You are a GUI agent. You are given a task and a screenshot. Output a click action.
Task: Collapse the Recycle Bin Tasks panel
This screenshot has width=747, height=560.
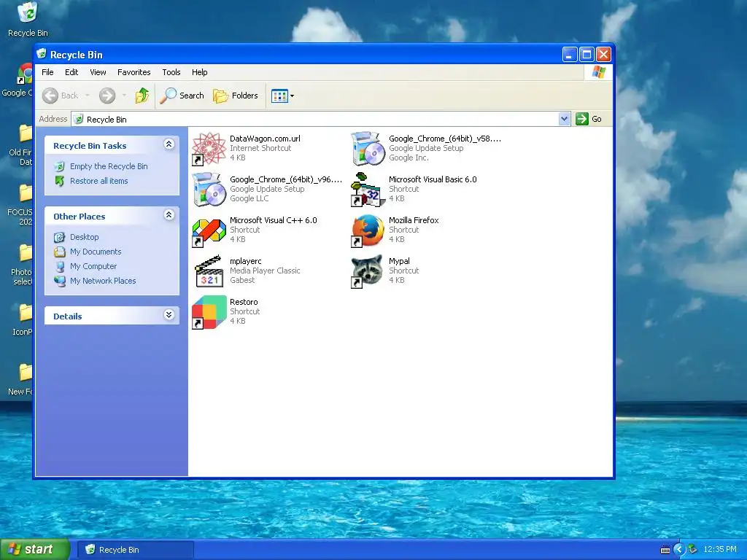[x=169, y=144]
